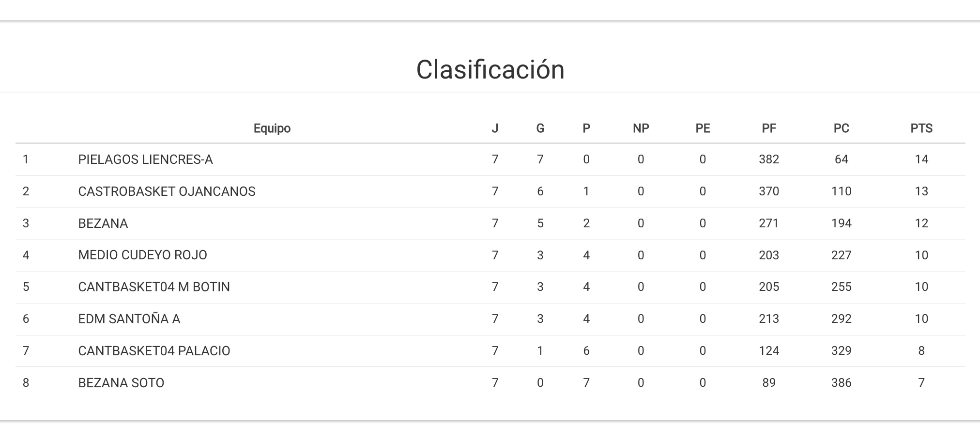Select the PIELAGOS LIENCRES-A team name
Image resolution: width=980 pixels, height=444 pixels.
145,159
